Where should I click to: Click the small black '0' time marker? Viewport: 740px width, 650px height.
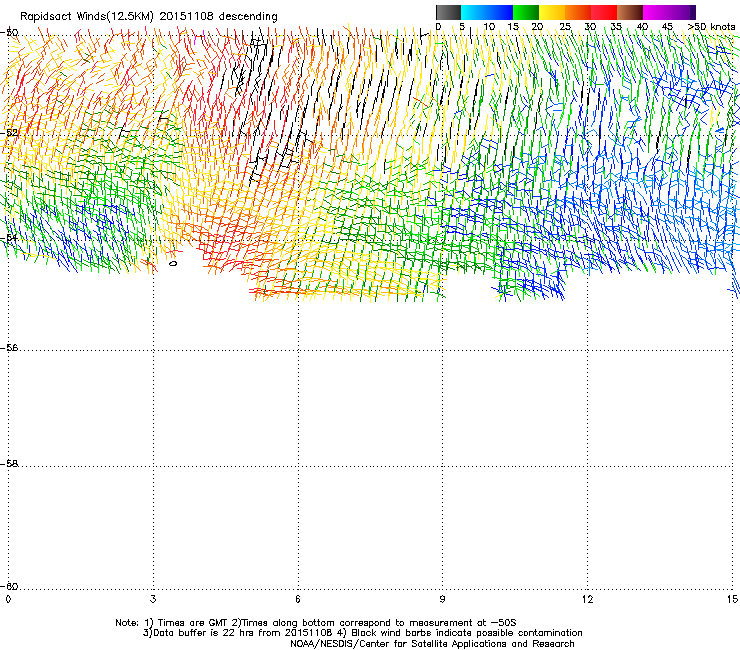coord(173,263)
